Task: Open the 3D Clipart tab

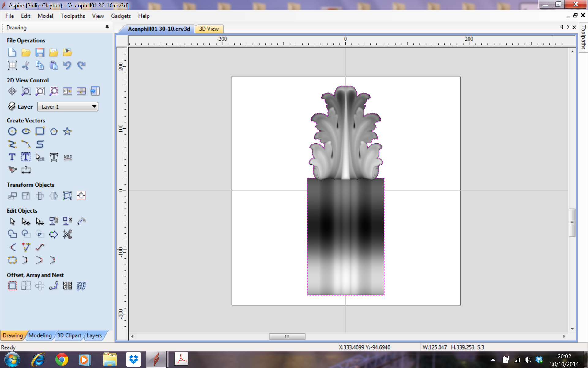Action: (69, 335)
